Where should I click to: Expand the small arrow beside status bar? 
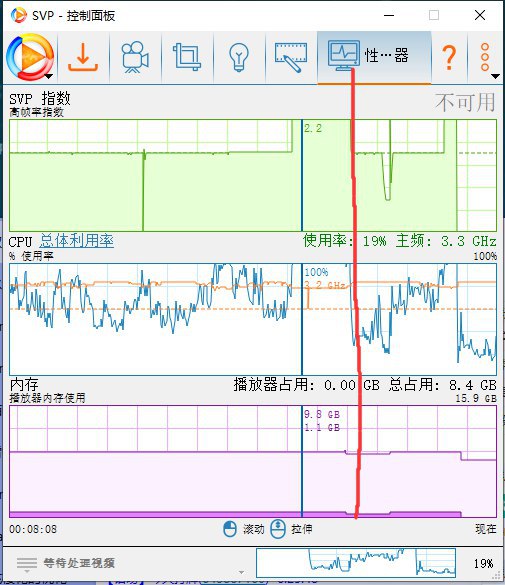tap(242, 572)
